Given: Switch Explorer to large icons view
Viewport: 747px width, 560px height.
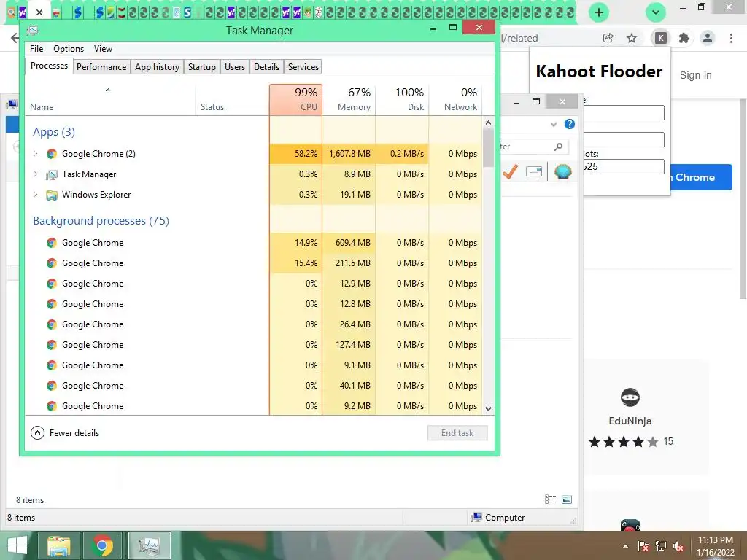Looking at the screenshot, I should 567,499.
